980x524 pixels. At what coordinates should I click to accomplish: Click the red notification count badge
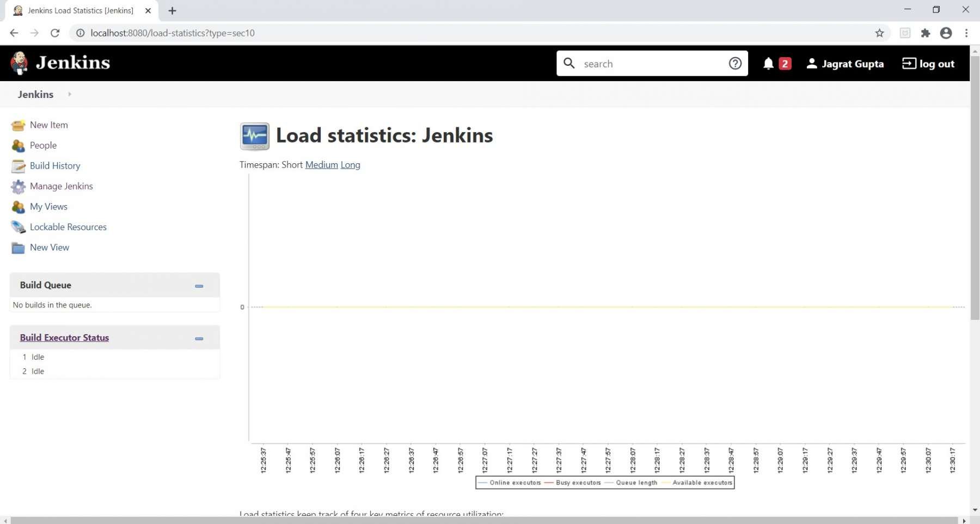click(785, 64)
